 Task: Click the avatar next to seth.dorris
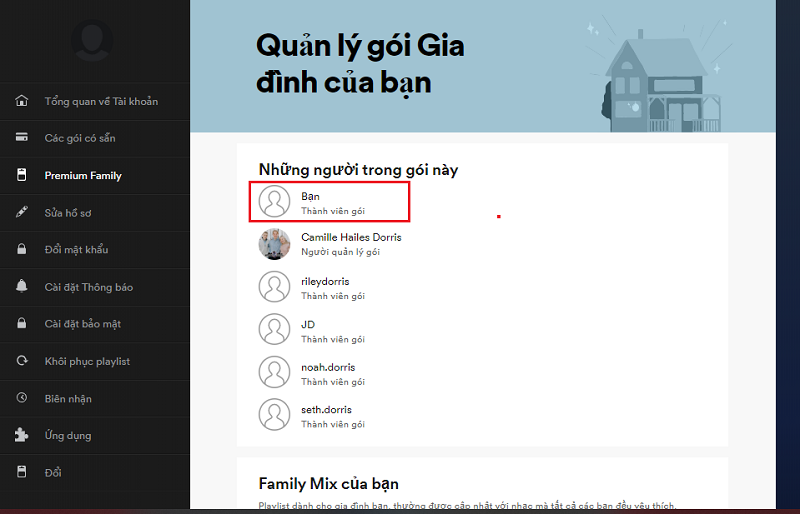click(x=274, y=414)
